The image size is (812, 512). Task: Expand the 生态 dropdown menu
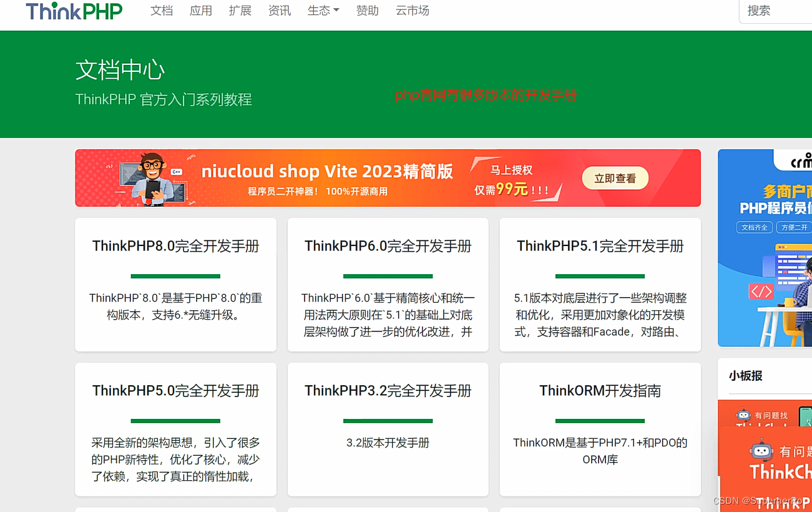click(323, 11)
